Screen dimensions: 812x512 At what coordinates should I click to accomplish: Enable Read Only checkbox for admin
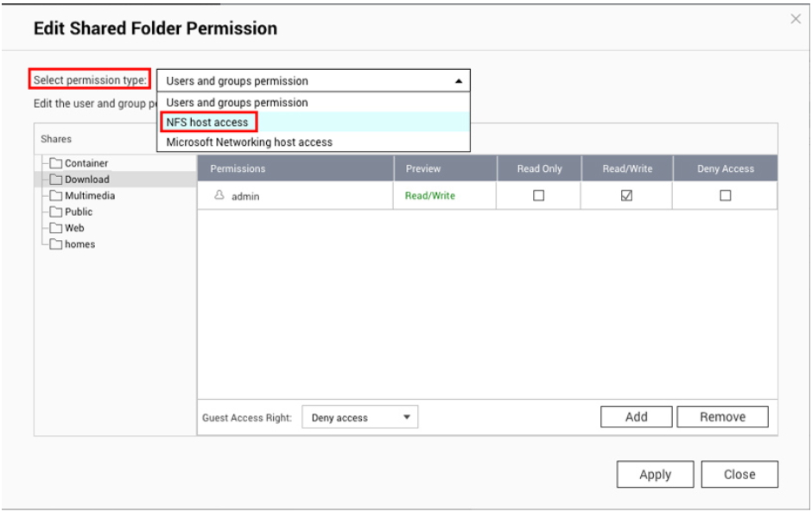[539, 196]
